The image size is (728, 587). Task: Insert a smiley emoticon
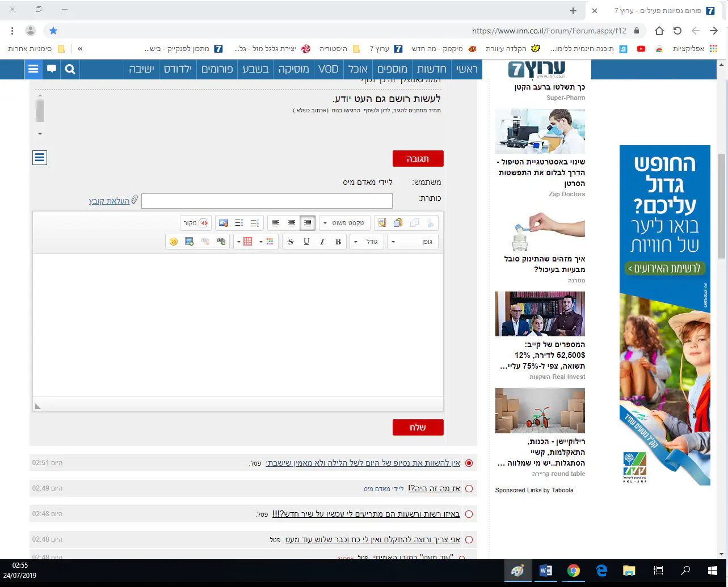174,242
